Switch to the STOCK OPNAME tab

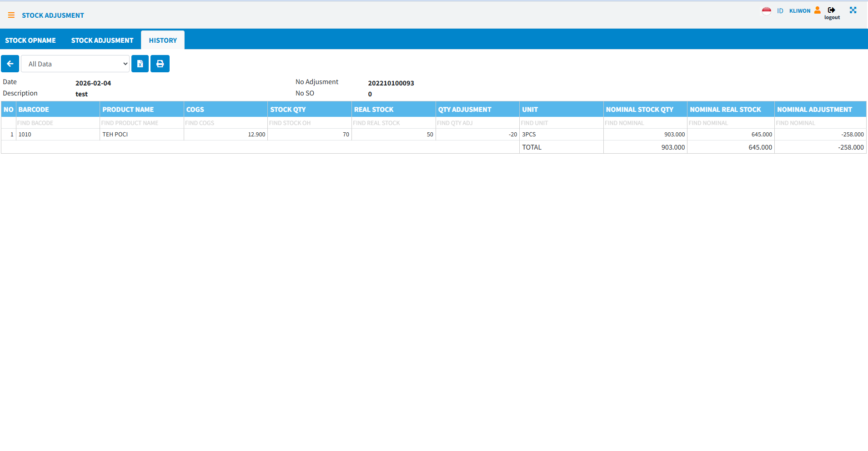point(30,40)
